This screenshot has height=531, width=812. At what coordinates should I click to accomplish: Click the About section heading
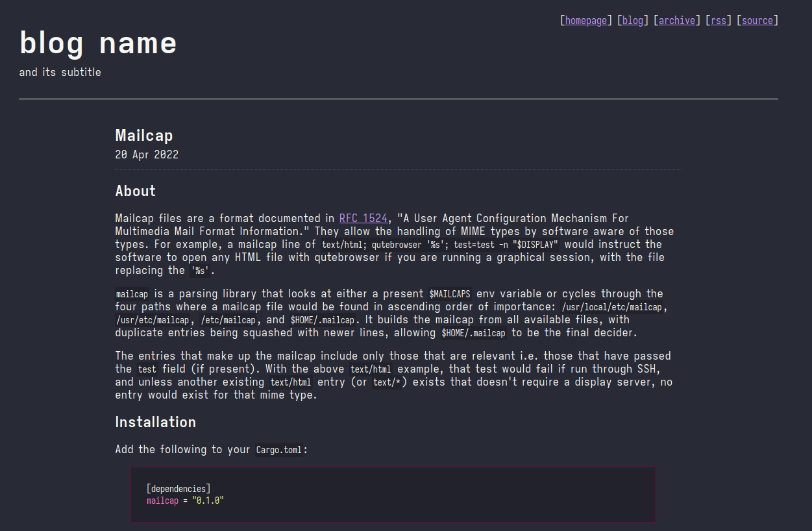[x=135, y=191]
